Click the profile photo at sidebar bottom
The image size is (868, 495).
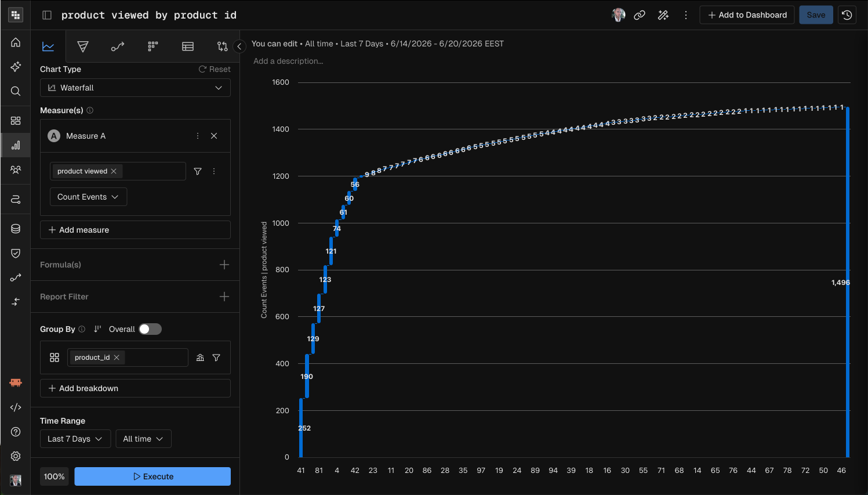click(x=16, y=480)
